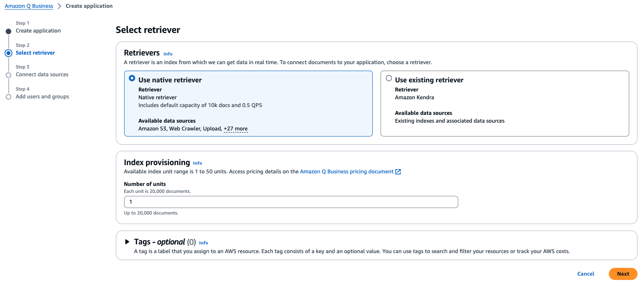Click the breadcrumb chevron separator
The height and width of the screenshot is (283, 644).
(x=59, y=6)
